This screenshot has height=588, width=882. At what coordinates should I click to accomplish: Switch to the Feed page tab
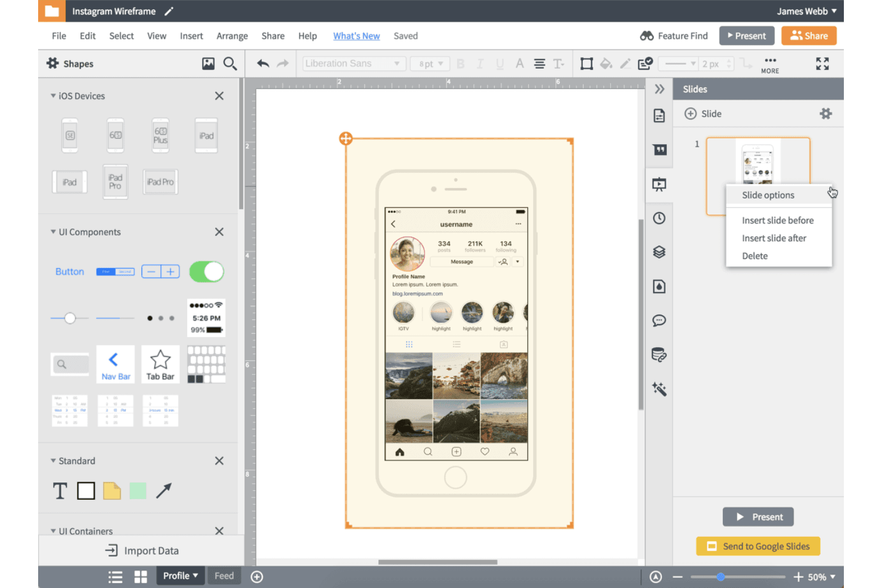(224, 575)
